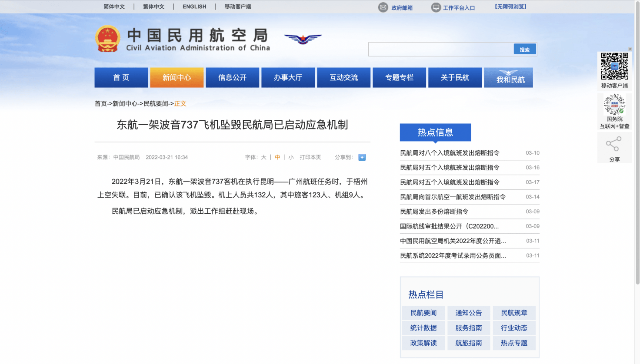Open 航旅指南 in 热点栏目
This screenshot has width=640, height=364.
[x=469, y=343]
